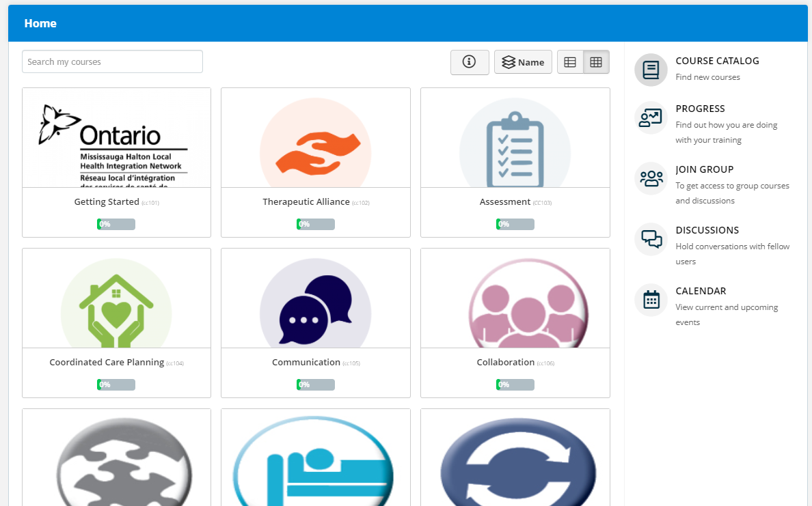Go to PROGRESS link
812x506 pixels.
(x=700, y=109)
